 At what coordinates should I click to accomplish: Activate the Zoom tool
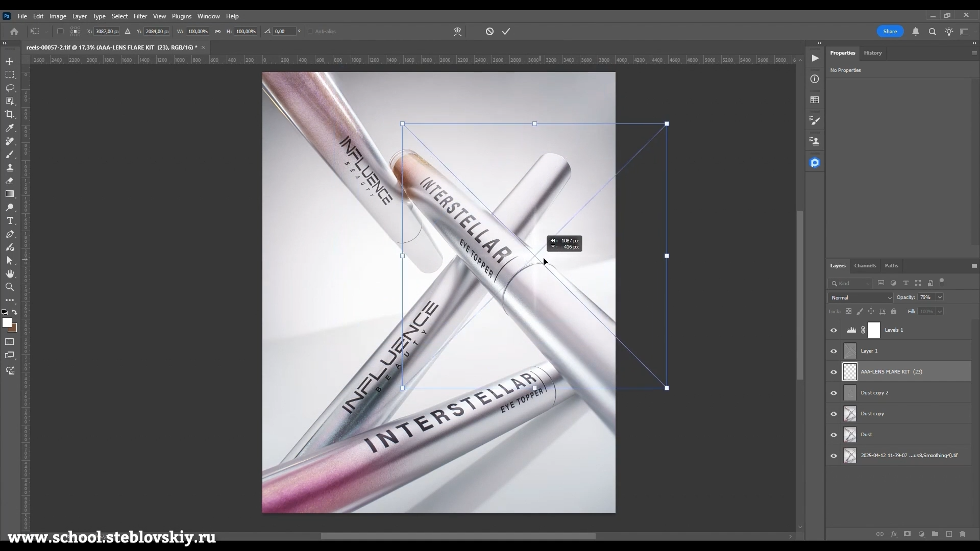click(x=10, y=287)
